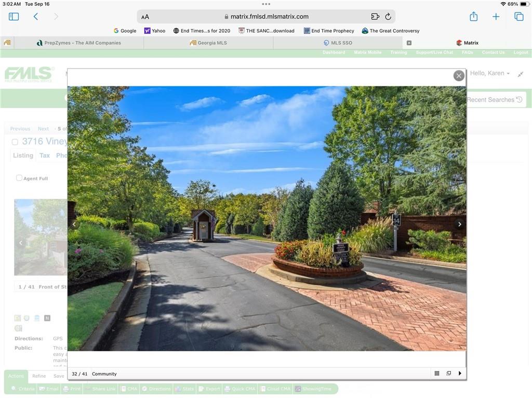Open the AA reader options menu

(145, 17)
